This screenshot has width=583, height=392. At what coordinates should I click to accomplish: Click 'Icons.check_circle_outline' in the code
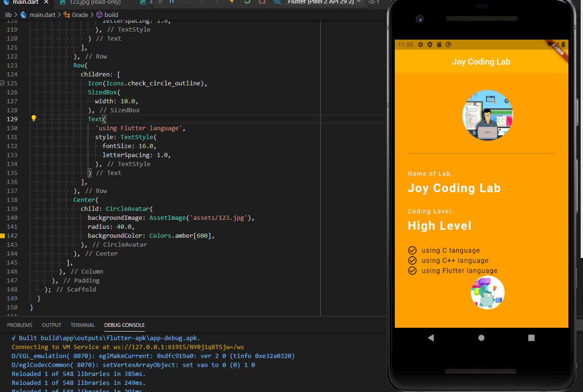click(154, 83)
